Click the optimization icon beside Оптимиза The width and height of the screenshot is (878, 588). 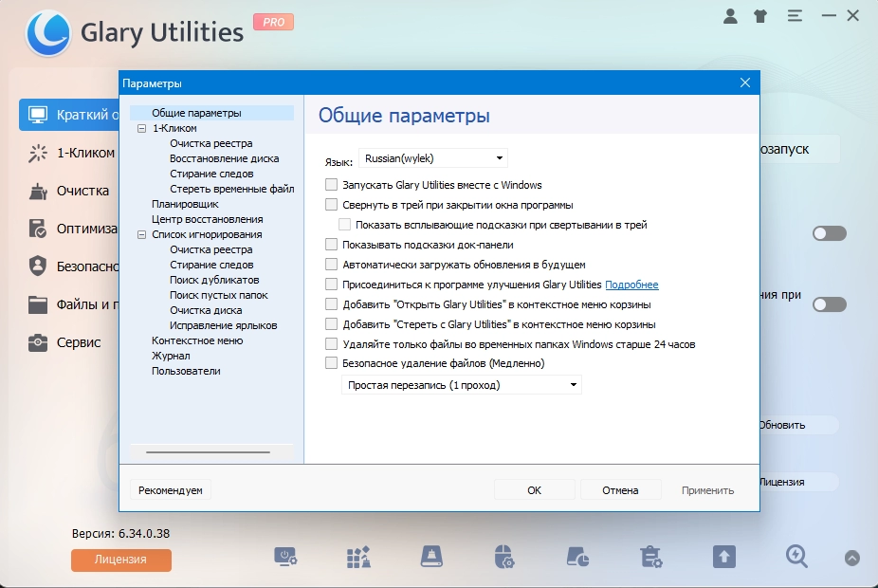(38, 230)
